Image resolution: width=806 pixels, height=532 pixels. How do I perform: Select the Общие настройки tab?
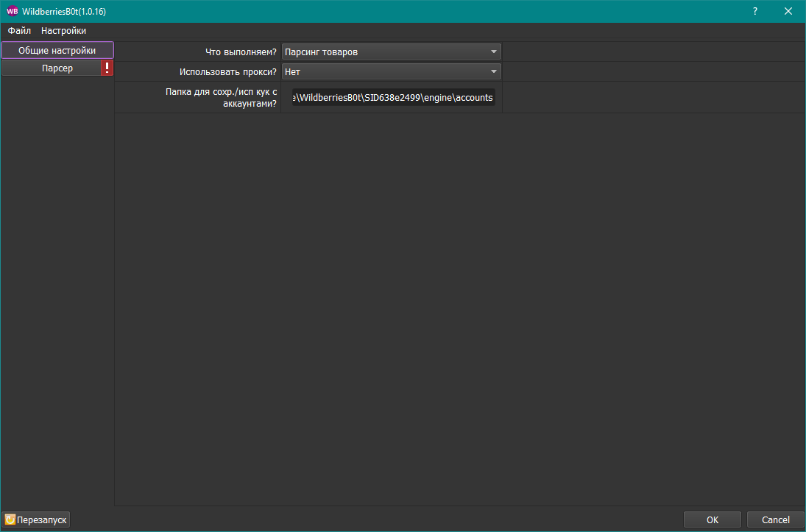pyautogui.click(x=57, y=50)
